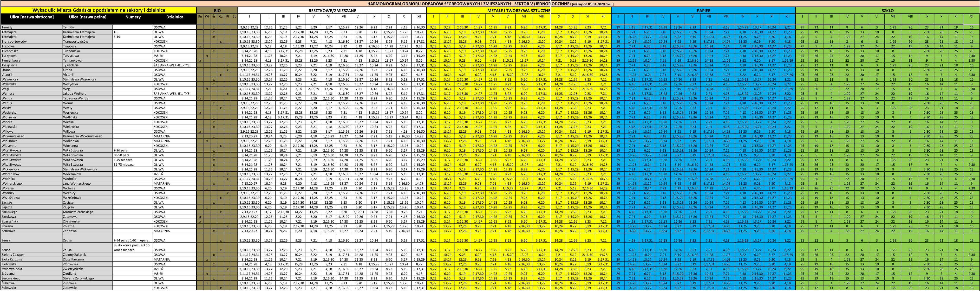Click the 'x' mark in Temidy's Śr column

point(214,27)
